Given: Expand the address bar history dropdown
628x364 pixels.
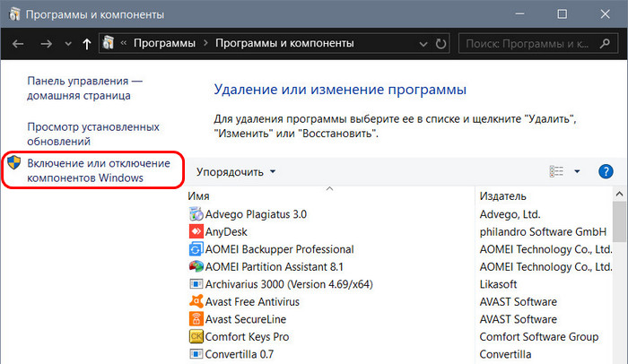Looking at the screenshot, I should (x=423, y=44).
